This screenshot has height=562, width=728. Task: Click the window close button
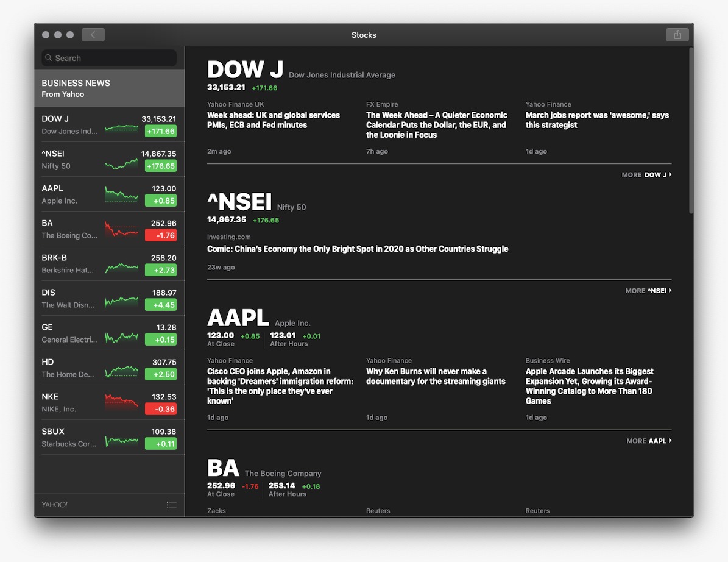pos(46,35)
